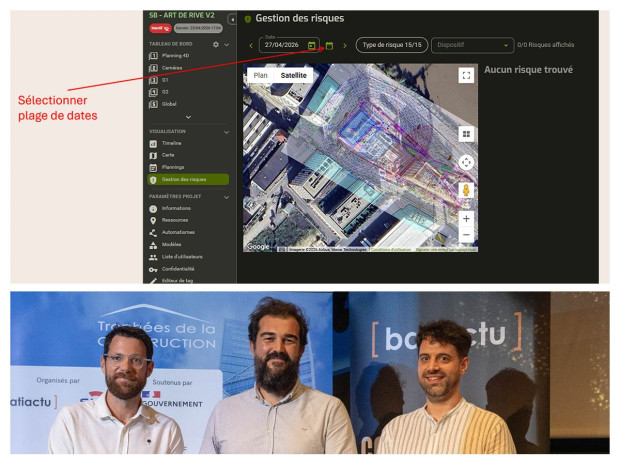Collapse the Visualisation section

(227, 132)
